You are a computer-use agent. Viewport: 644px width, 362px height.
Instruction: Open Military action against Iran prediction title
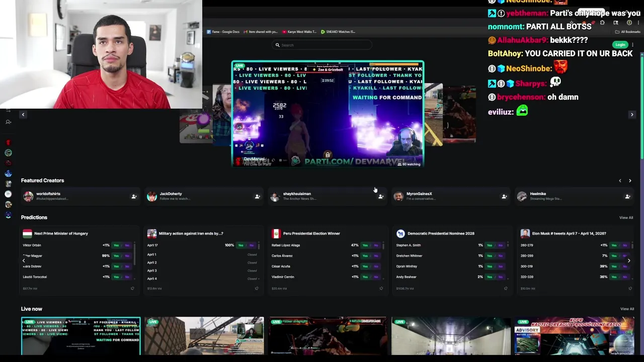coord(191,233)
